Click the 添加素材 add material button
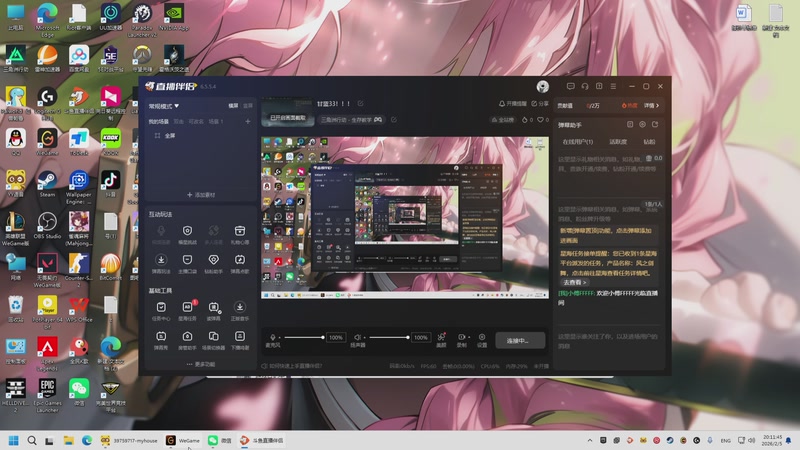800x450 pixels. [201, 195]
